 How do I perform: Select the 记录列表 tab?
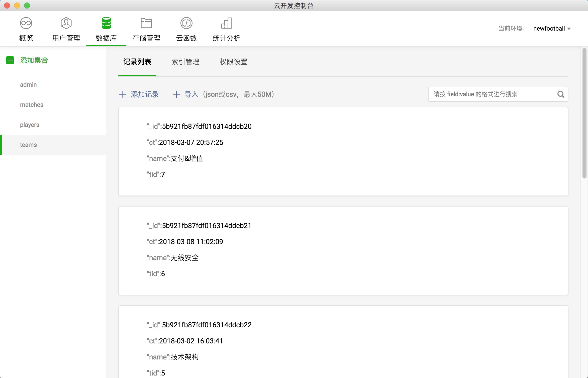137,62
